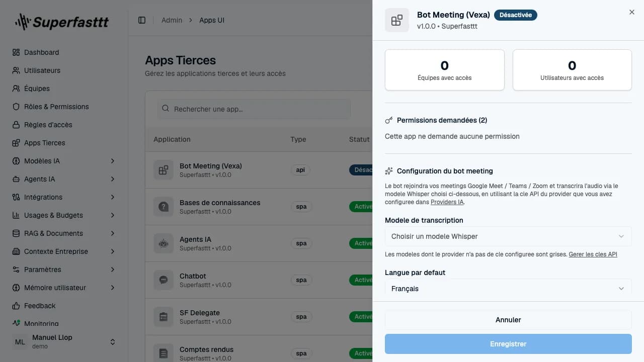Open Dashboard from the sidebar menu
644x362 pixels.
(64, 52)
